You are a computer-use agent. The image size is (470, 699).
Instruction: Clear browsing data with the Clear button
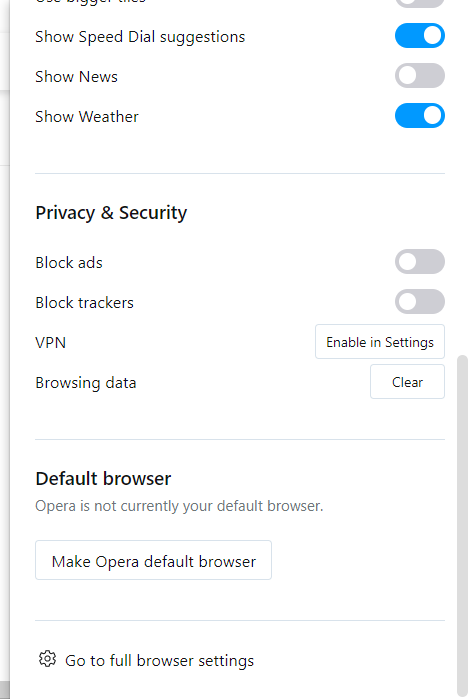tap(408, 382)
